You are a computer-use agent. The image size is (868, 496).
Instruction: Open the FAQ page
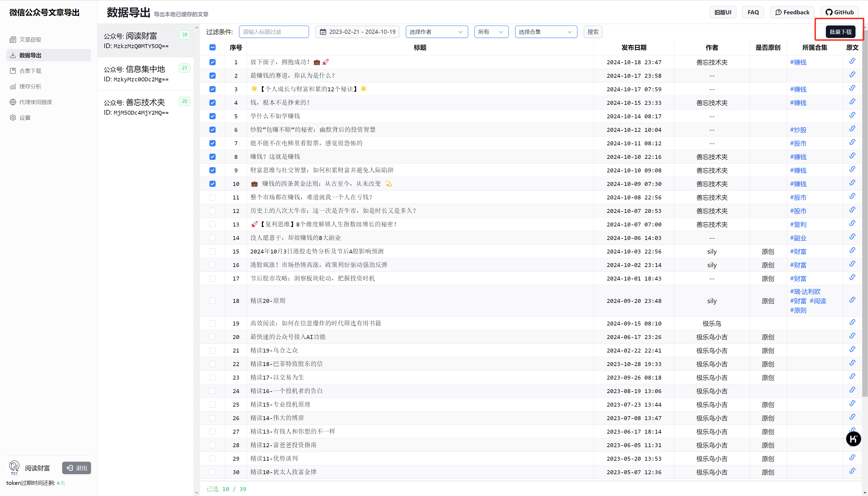pyautogui.click(x=753, y=12)
